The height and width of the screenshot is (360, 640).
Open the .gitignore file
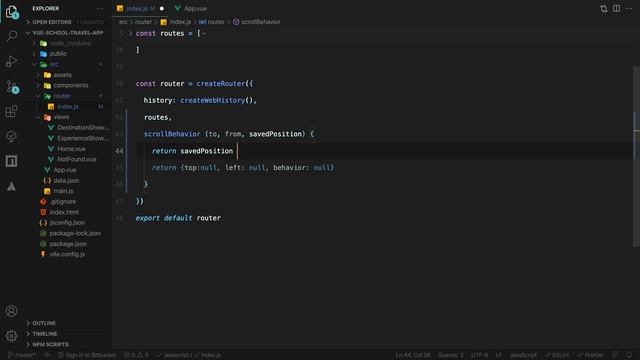tap(63, 202)
